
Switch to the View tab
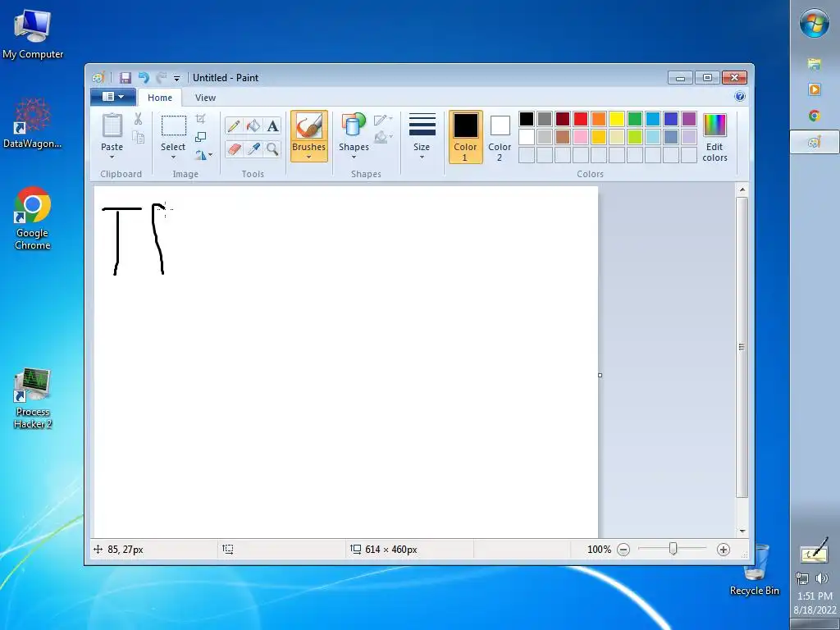pyautogui.click(x=205, y=98)
